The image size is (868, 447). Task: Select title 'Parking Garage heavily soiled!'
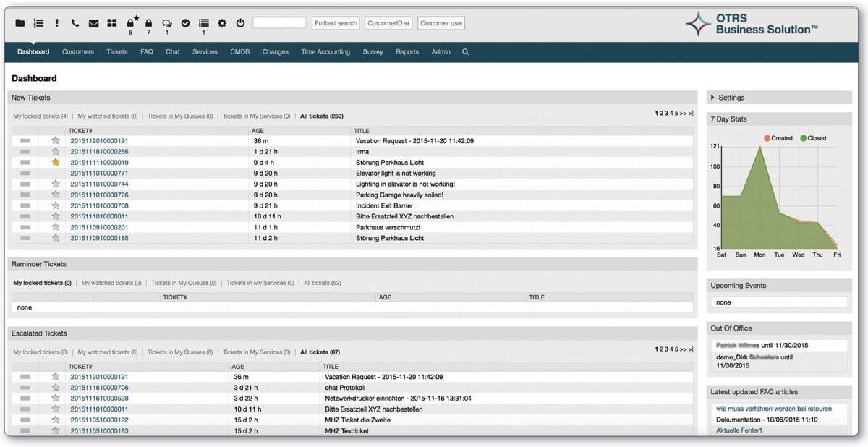tap(400, 195)
